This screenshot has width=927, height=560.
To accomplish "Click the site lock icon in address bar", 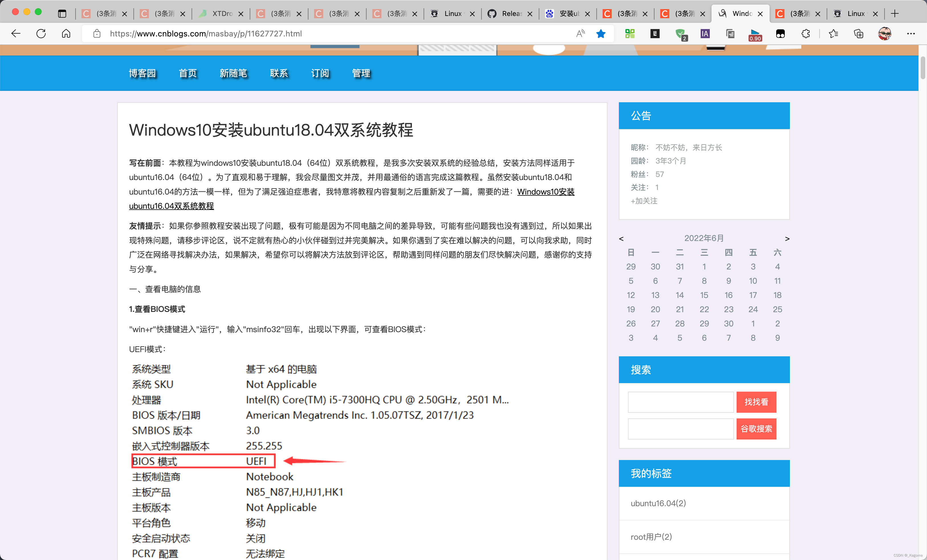I will (x=97, y=34).
